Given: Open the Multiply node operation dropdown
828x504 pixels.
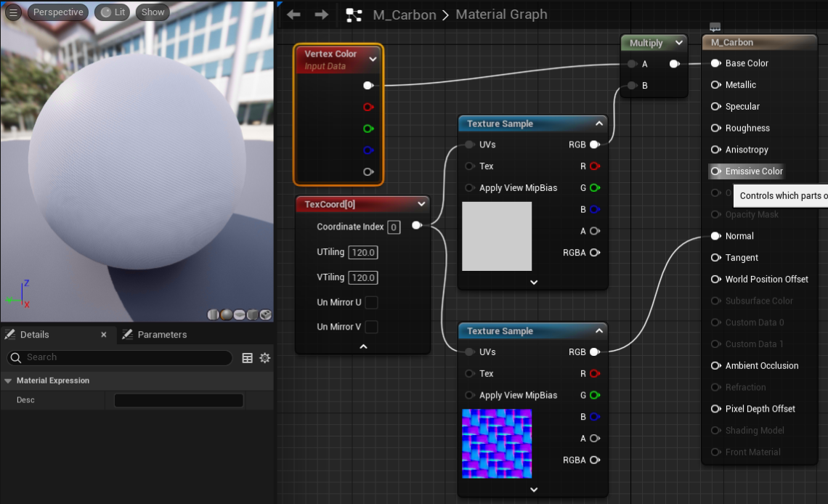Looking at the screenshot, I should (678, 43).
